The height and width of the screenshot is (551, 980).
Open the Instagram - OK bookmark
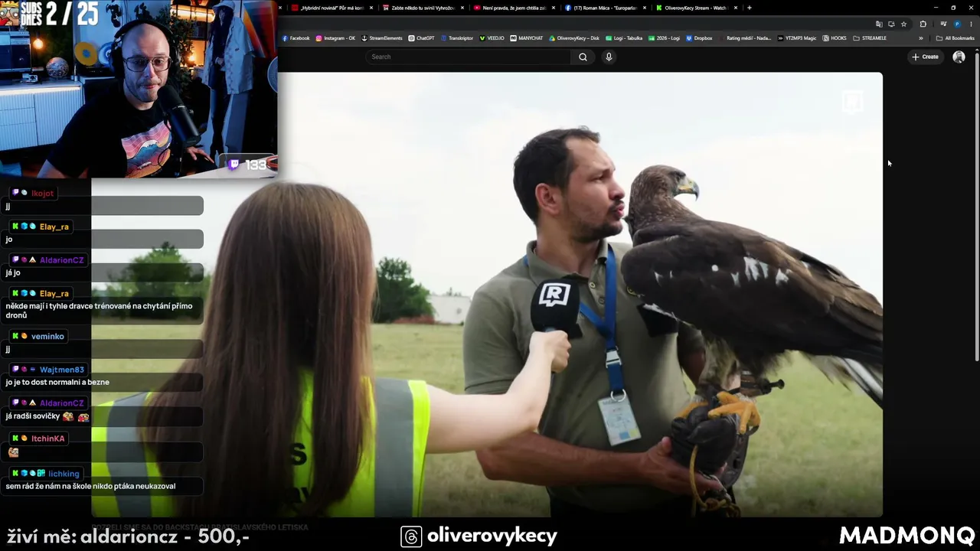[x=335, y=38]
